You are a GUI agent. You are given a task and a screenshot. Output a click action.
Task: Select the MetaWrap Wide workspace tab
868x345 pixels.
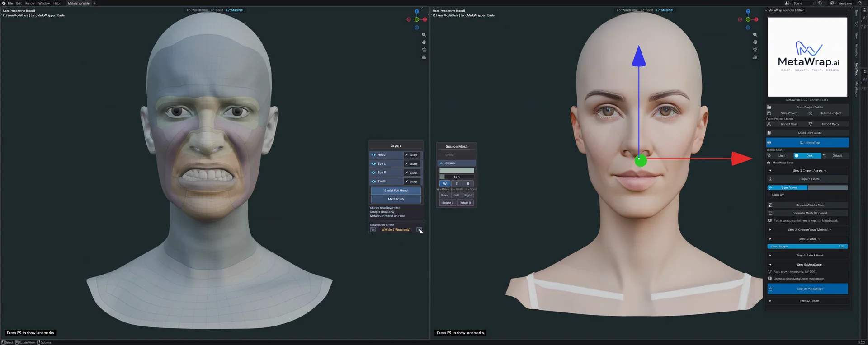[x=79, y=3]
